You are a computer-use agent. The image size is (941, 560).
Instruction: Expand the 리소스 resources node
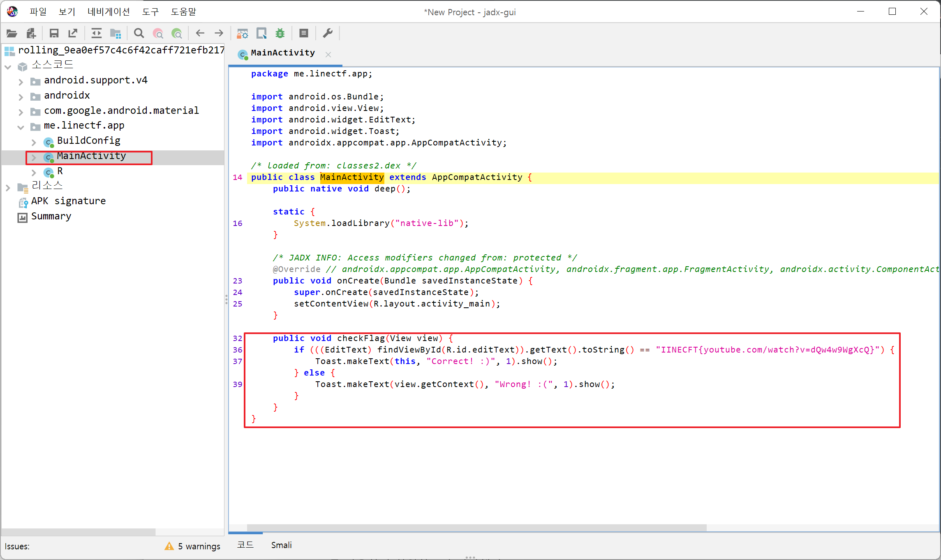click(x=8, y=188)
